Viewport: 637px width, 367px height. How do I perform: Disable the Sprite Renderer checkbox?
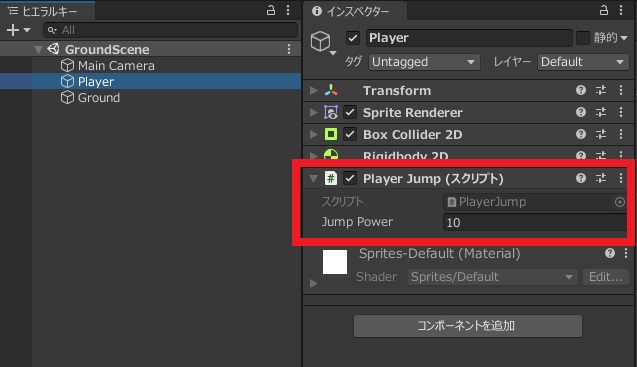click(x=350, y=112)
